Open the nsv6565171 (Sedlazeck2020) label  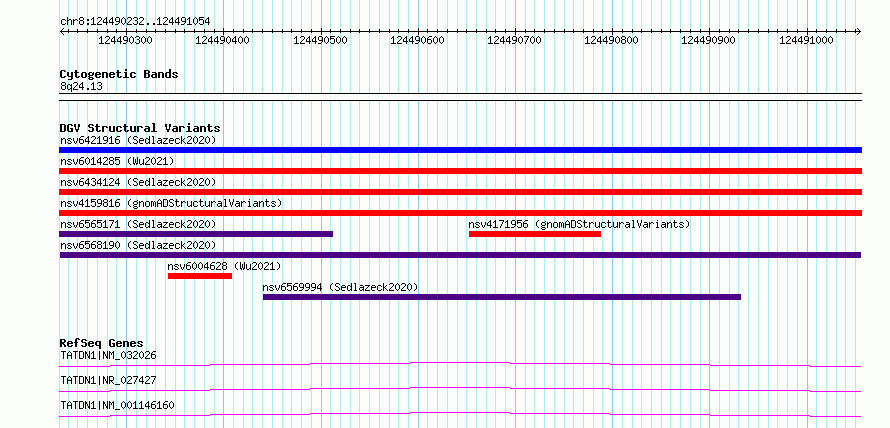pyautogui.click(x=138, y=224)
